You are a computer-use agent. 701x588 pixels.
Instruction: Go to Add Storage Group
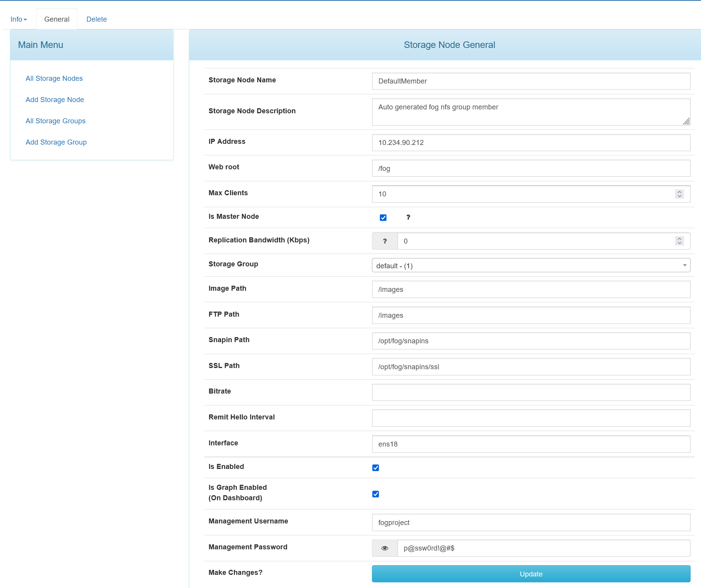[x=56, y=142]
